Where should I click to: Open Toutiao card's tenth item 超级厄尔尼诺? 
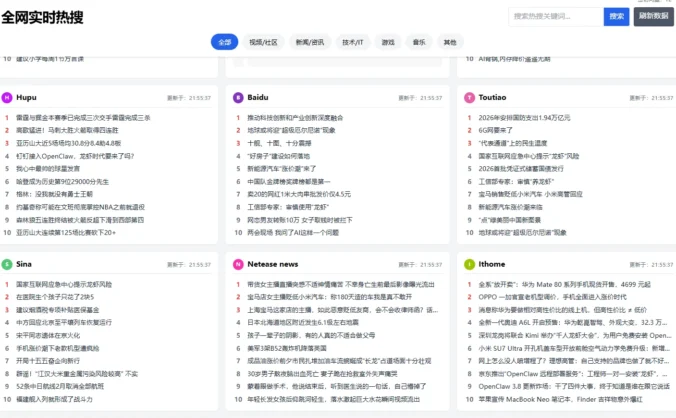click(523, 232)
